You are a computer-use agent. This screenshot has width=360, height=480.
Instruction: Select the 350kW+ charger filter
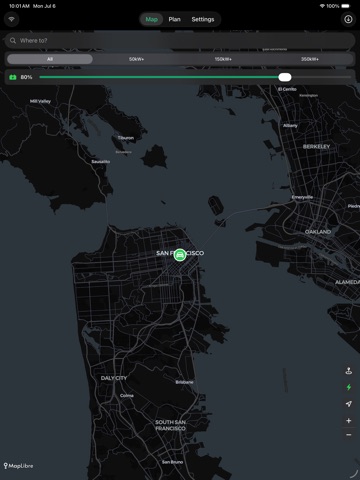point(310,59)
